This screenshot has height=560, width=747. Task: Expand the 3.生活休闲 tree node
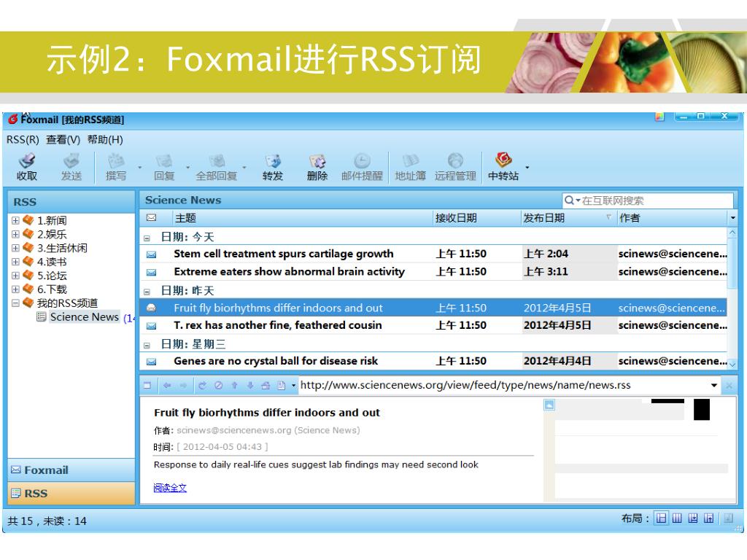pos(16,248)
